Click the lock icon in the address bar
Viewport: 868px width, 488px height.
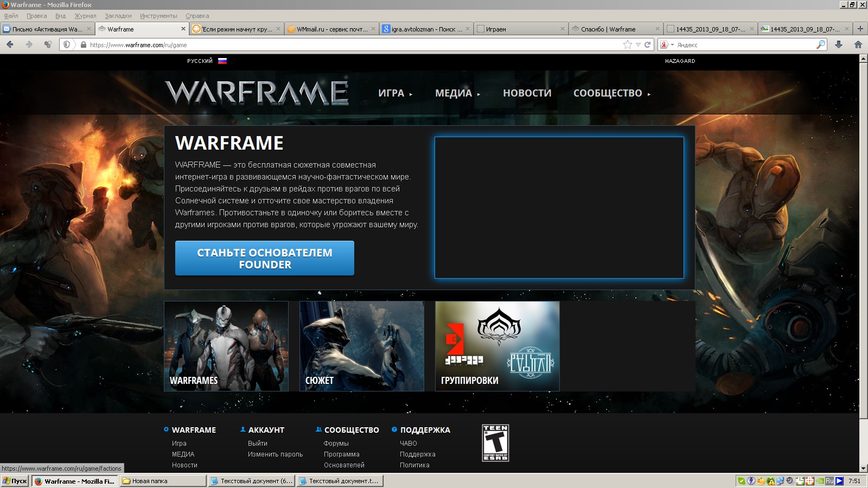pyautogui.click(x=83, y=45)
